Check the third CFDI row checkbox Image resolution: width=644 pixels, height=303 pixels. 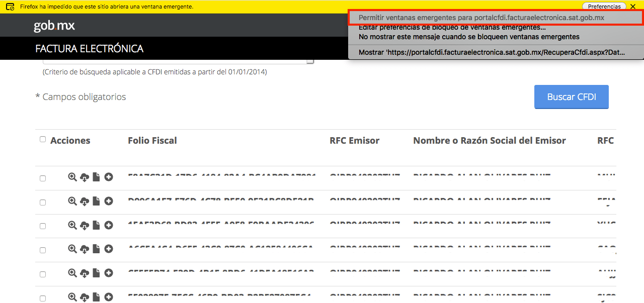[x=43, y=226]
